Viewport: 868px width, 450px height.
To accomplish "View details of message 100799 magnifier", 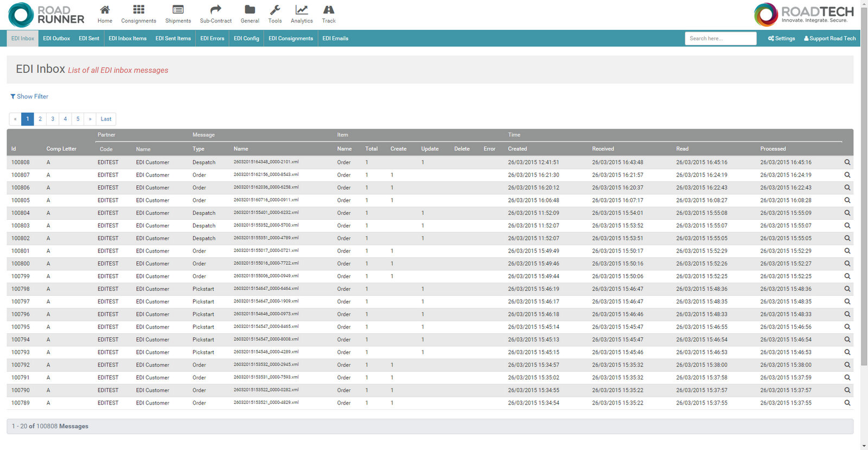I will click(x=847, y=276).
